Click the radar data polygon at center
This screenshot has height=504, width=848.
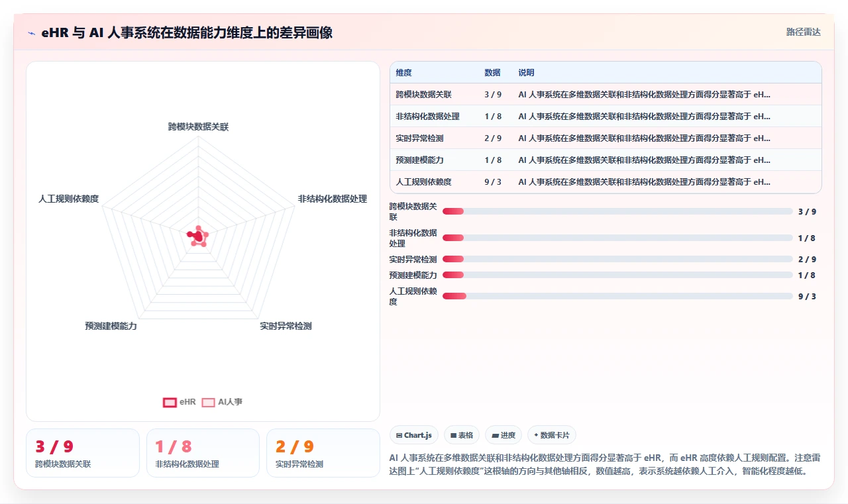click(x=198, y=236)
